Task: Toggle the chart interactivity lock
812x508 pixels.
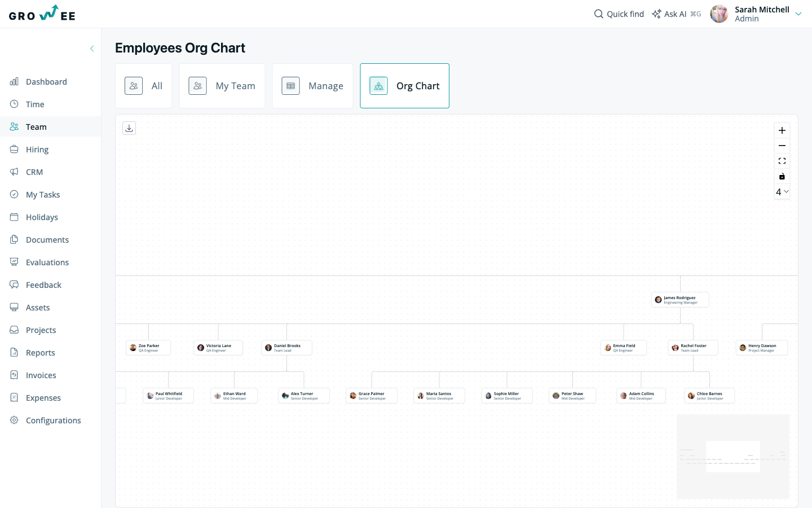Action: 782,176
